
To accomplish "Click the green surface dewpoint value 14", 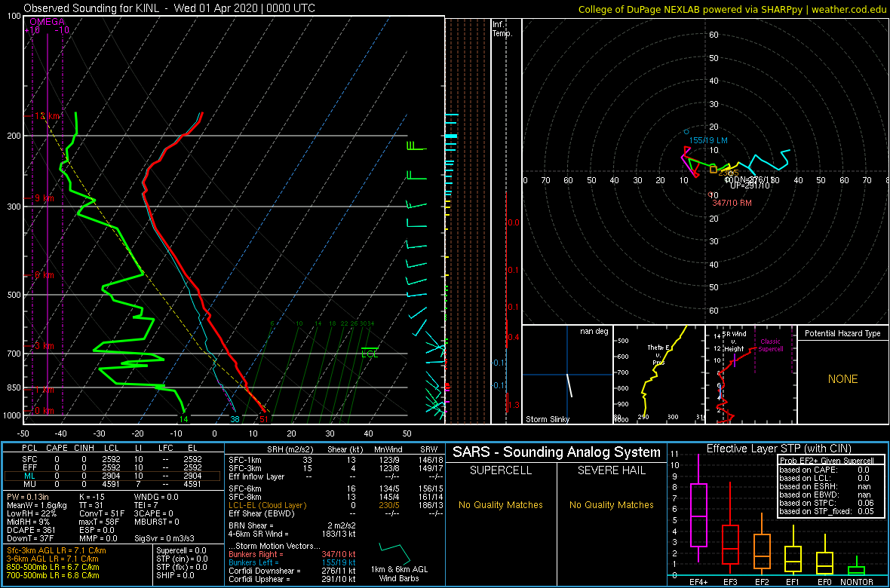I will [183, 419].
